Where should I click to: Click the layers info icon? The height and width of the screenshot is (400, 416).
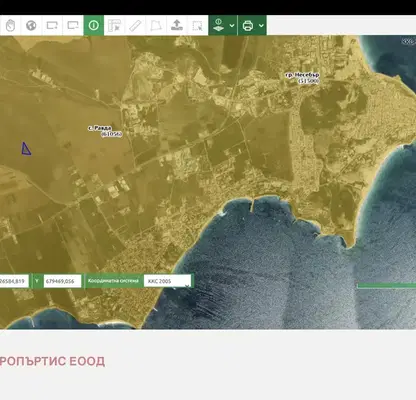218,25
